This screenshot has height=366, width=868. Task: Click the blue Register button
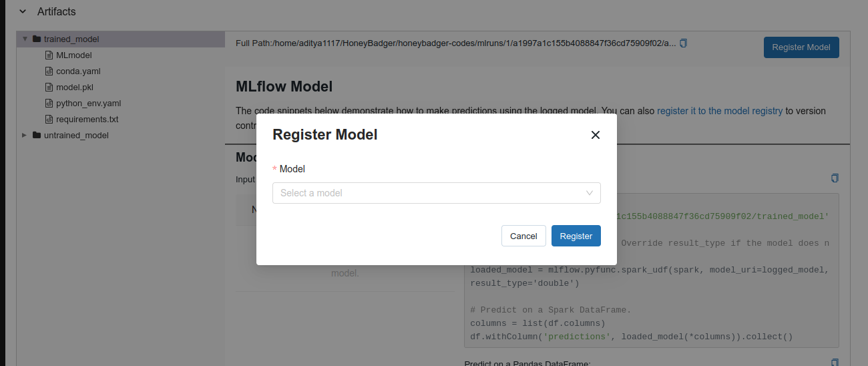(x=576, y=236)
